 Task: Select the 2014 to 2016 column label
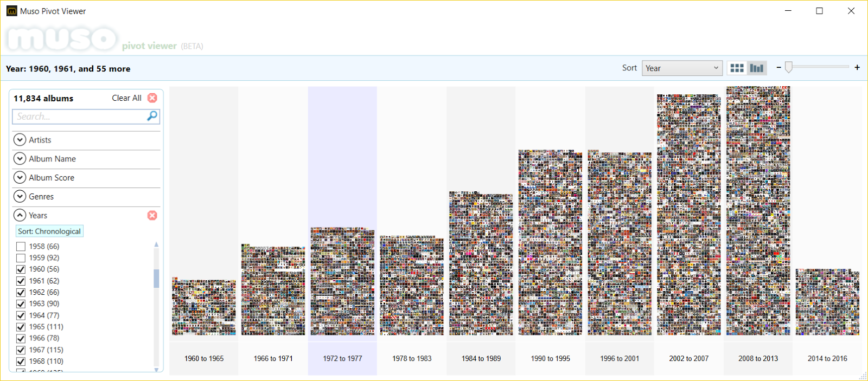[827, 358]
